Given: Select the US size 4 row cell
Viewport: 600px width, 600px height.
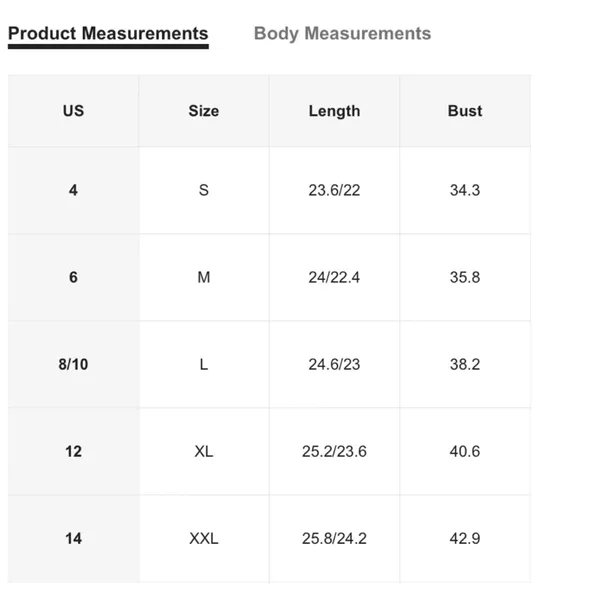Looking at the screenshot, I should [x=73, y=190].
